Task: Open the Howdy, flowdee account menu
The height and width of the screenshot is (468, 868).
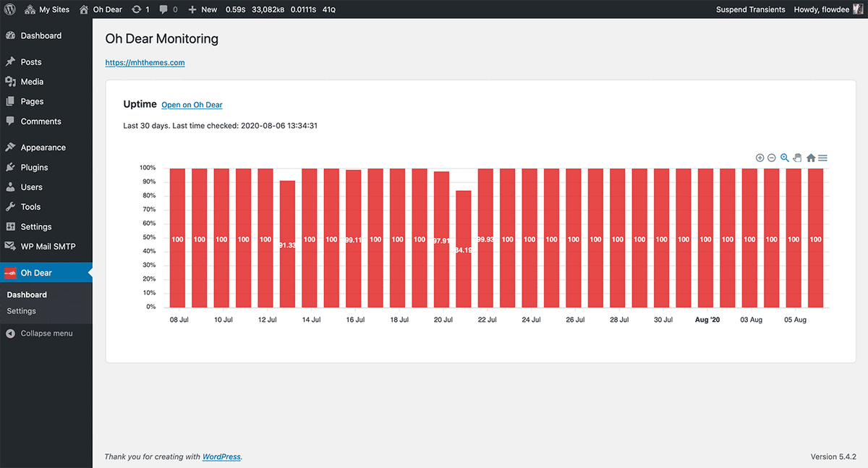Action: coord(827,9)
